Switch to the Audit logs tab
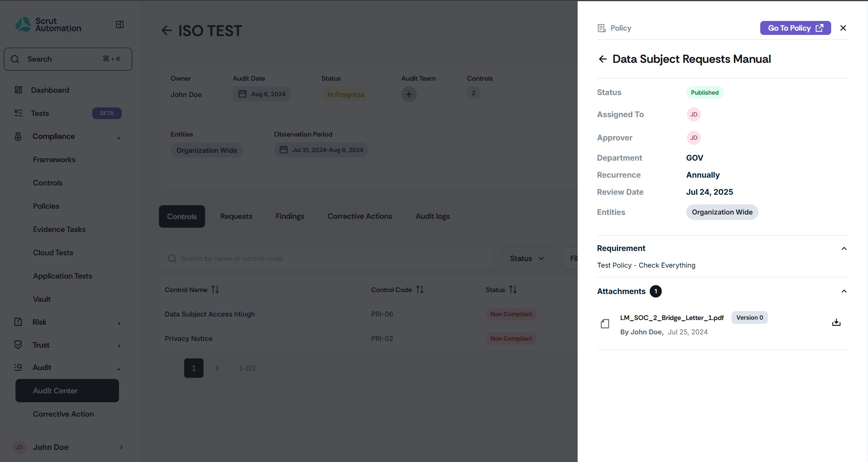 433,216
